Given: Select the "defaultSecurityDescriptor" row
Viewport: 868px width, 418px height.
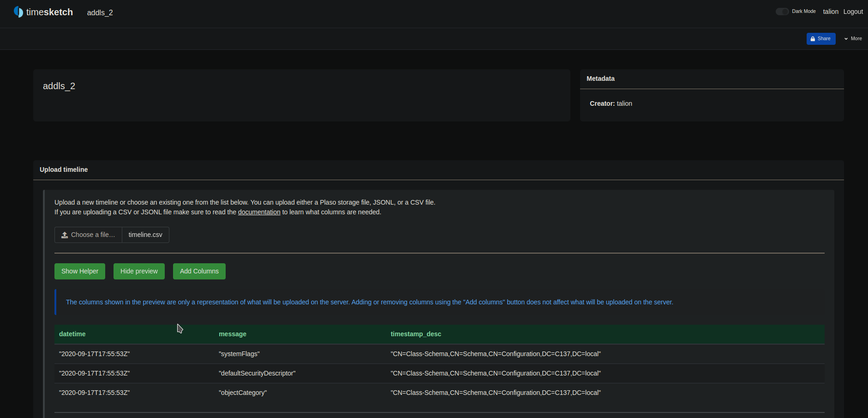Looking at the screenshot, I should pos(257,373).
